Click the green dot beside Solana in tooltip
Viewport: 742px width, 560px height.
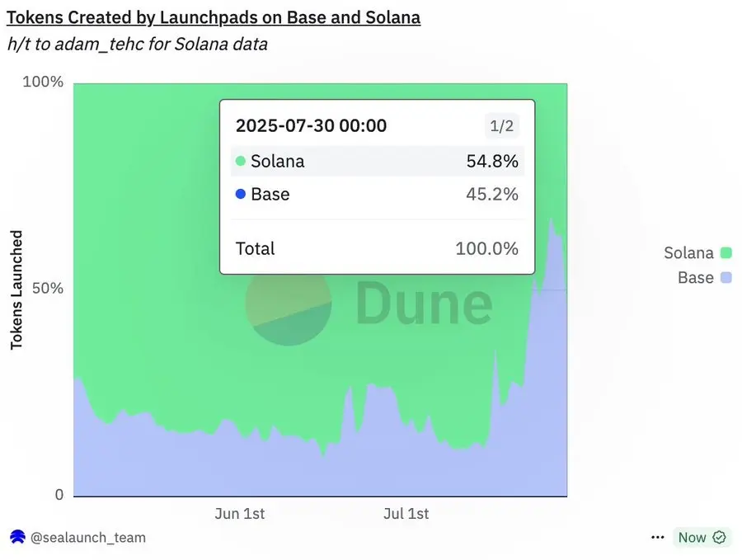[241, 161]
